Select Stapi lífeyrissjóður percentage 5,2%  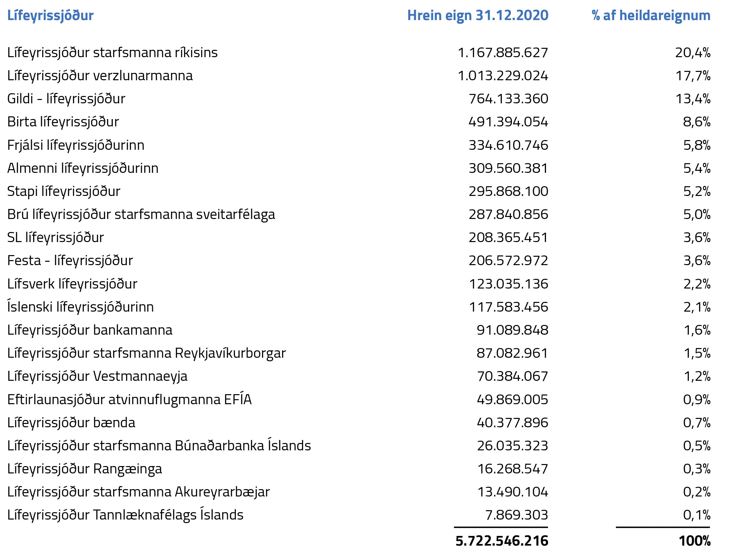(697, 192)
